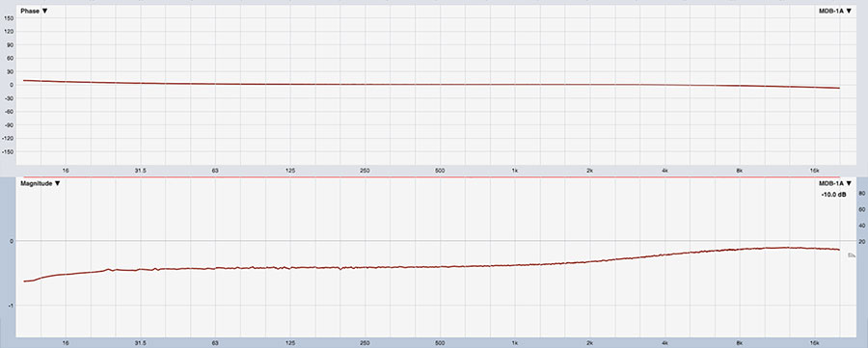
Task: Click the -1 dB label on Magnitude axis
Action: (11, 306)
